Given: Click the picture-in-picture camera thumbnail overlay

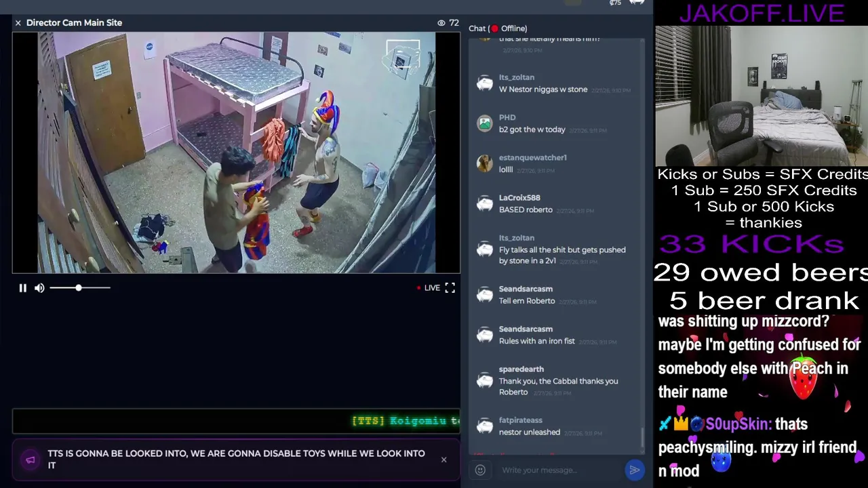Looking at the screenshot, I should 403,58.
